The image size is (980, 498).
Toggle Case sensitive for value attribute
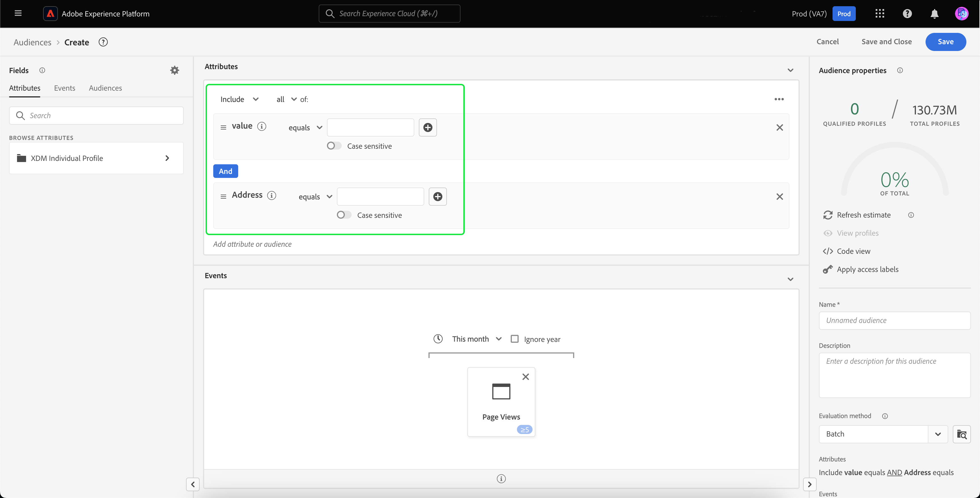(x=334, y=146)
